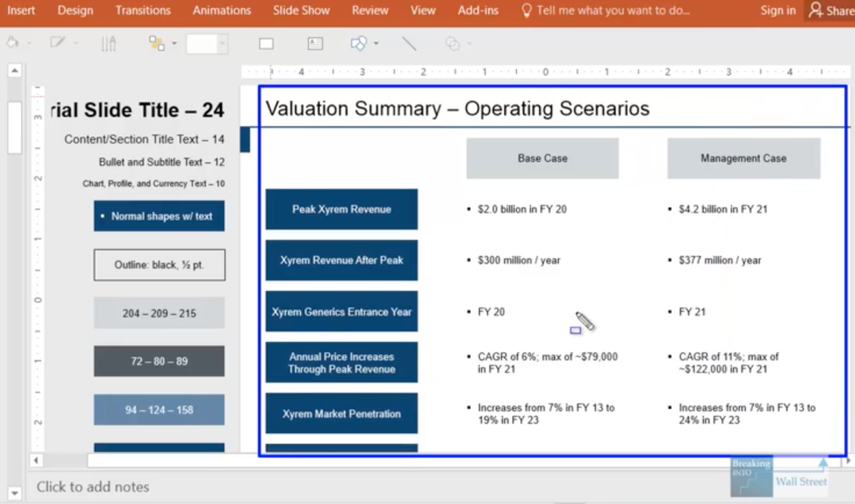The width and height of the screenshot is (855, 504).
Task: Click the Merge Shapes icon
Action: coord(453,44)
